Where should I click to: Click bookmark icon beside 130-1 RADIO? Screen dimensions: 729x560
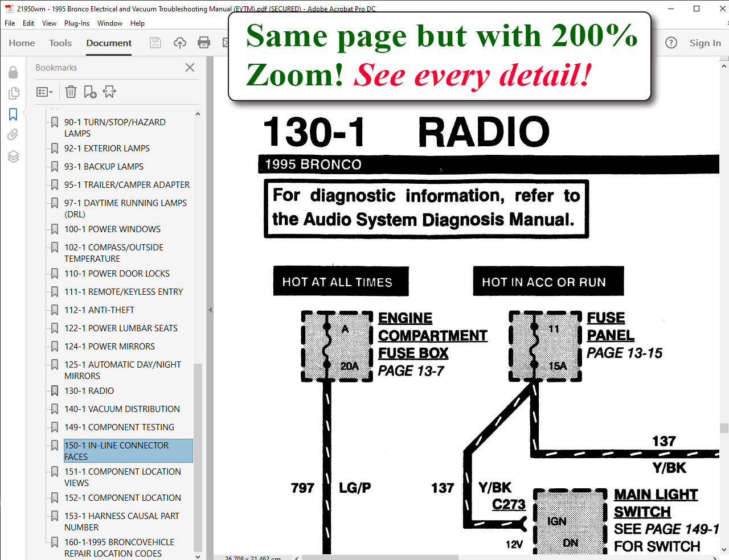click(55, 390)
